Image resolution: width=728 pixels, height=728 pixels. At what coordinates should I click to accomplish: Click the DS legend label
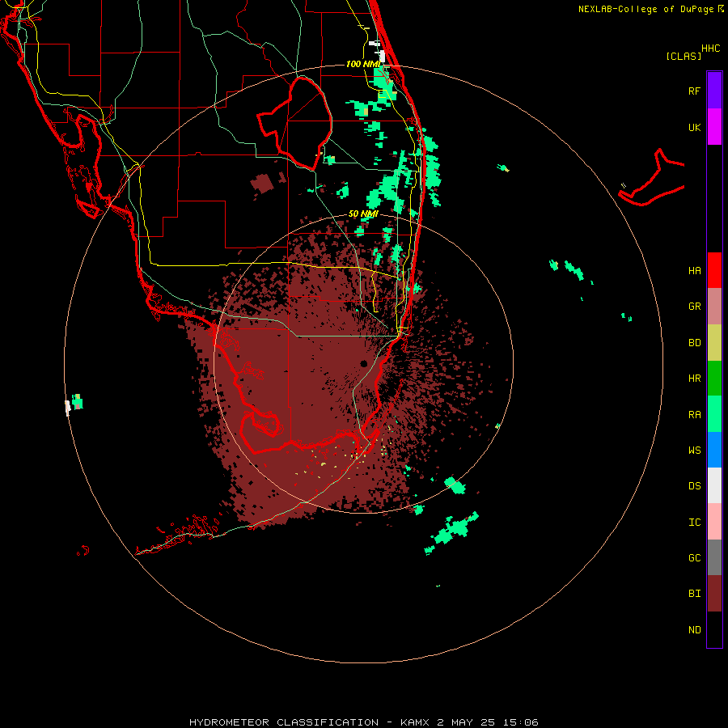coord(694,486)
